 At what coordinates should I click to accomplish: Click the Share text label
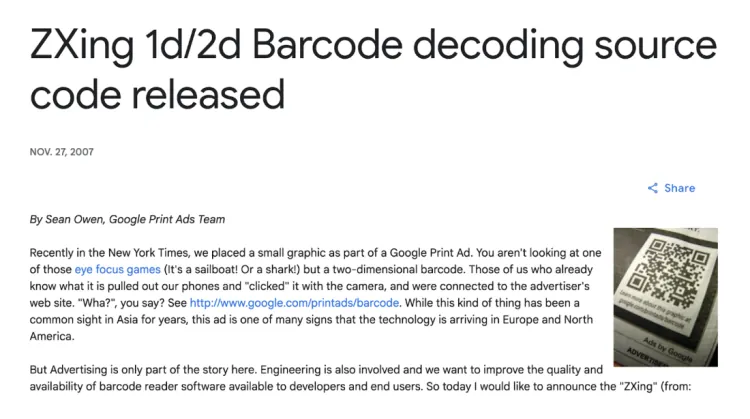(x=679, y=188)
